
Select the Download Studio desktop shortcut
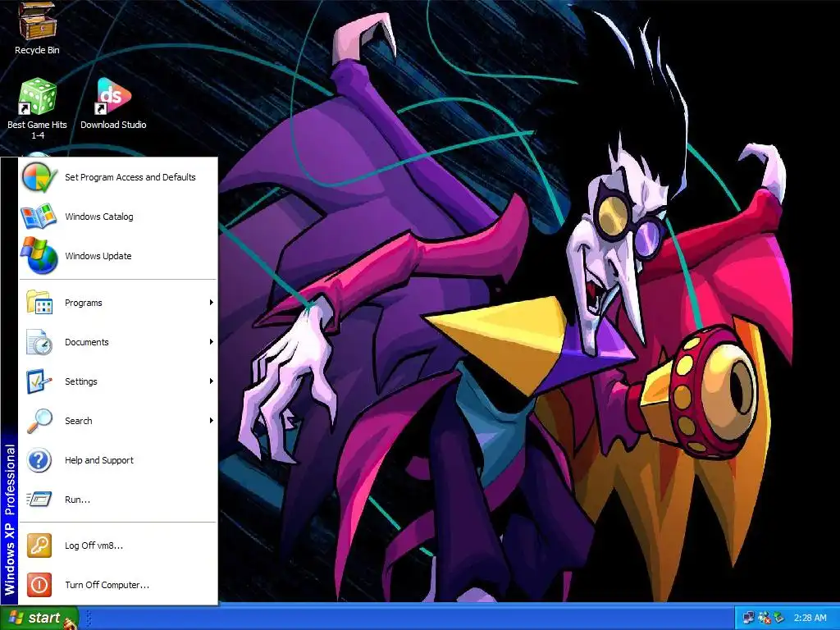pos(113,104)
